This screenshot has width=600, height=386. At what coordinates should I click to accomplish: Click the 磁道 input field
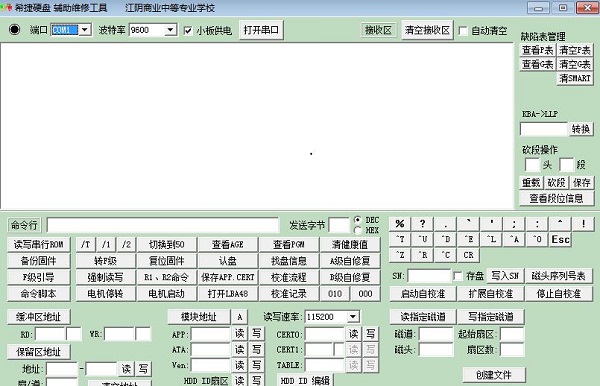436,334
